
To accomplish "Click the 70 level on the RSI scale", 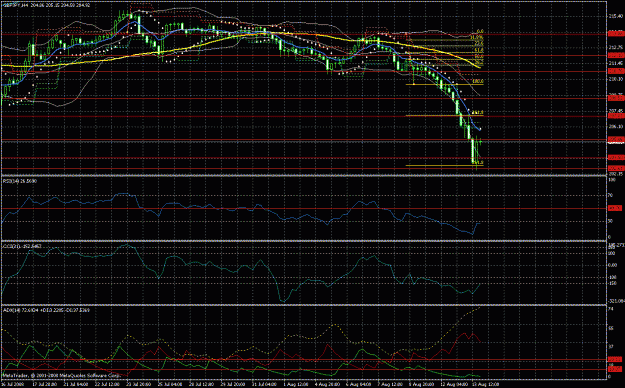I will pos(611,195).
